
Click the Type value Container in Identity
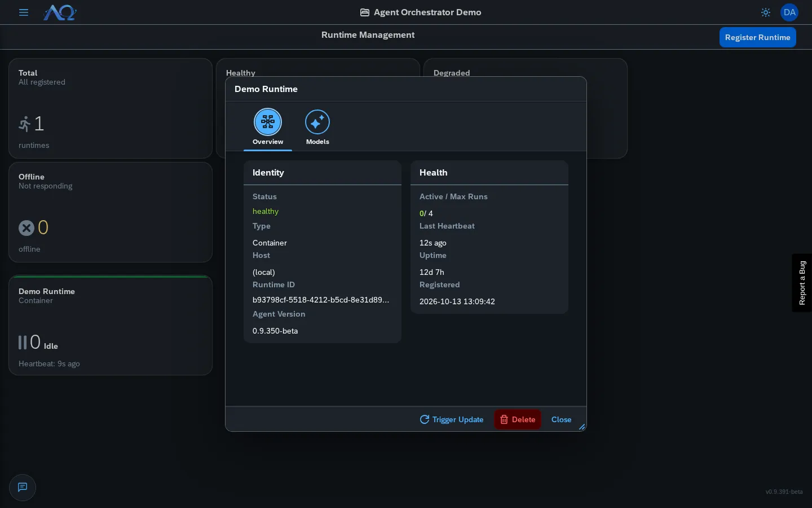270,243
